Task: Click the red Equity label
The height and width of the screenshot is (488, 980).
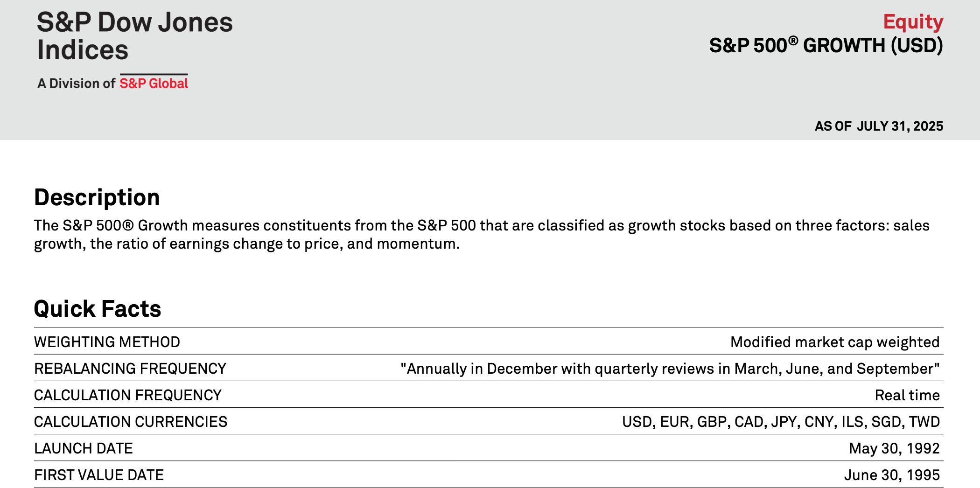Action: [x=913, y=22]
